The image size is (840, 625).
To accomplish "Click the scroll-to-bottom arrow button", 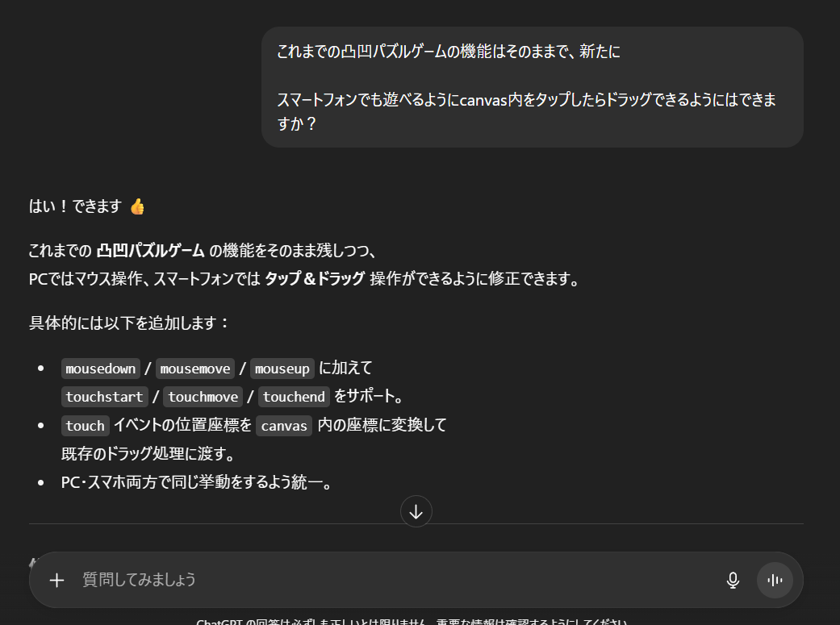I will coord(416,511).
